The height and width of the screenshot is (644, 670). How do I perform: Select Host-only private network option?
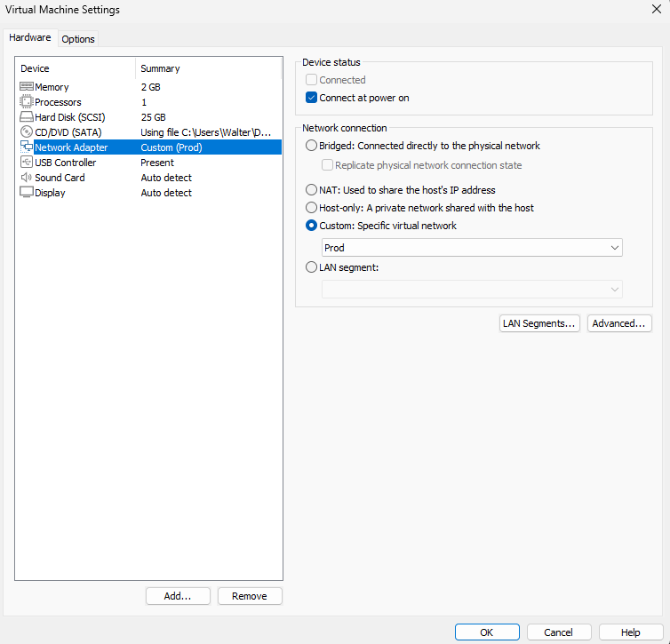(311, 208)
